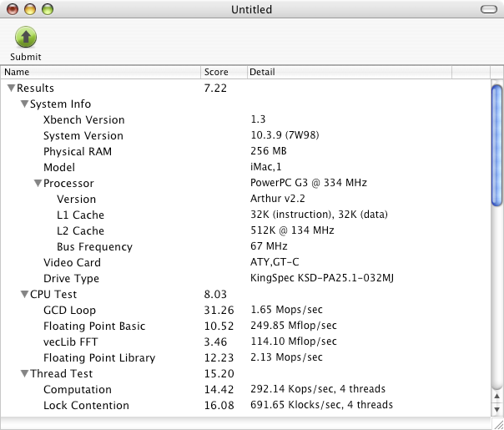
Task: Minimize the window with yellow button
Action: coord(30,9)
